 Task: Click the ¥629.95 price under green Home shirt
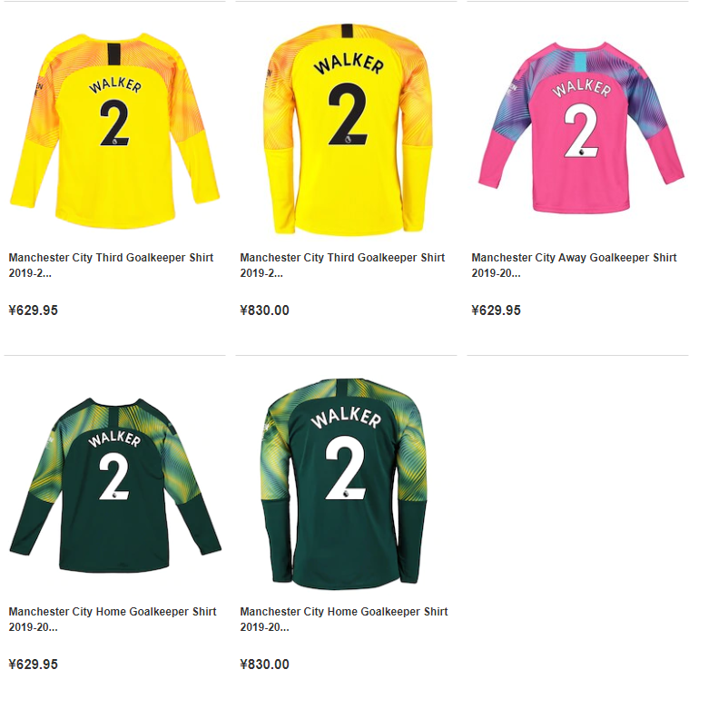pos(33,664)
